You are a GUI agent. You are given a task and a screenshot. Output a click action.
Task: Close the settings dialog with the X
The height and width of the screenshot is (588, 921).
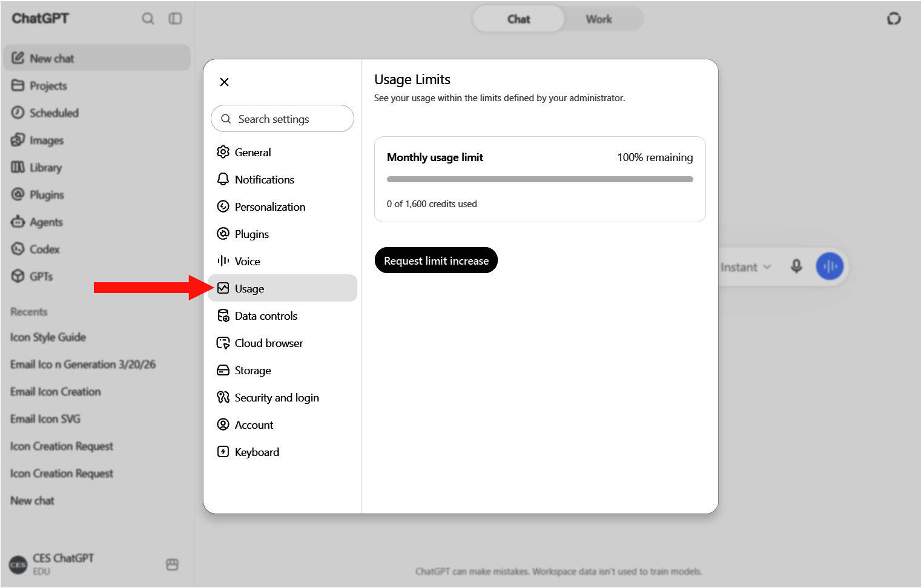[224, 82]
